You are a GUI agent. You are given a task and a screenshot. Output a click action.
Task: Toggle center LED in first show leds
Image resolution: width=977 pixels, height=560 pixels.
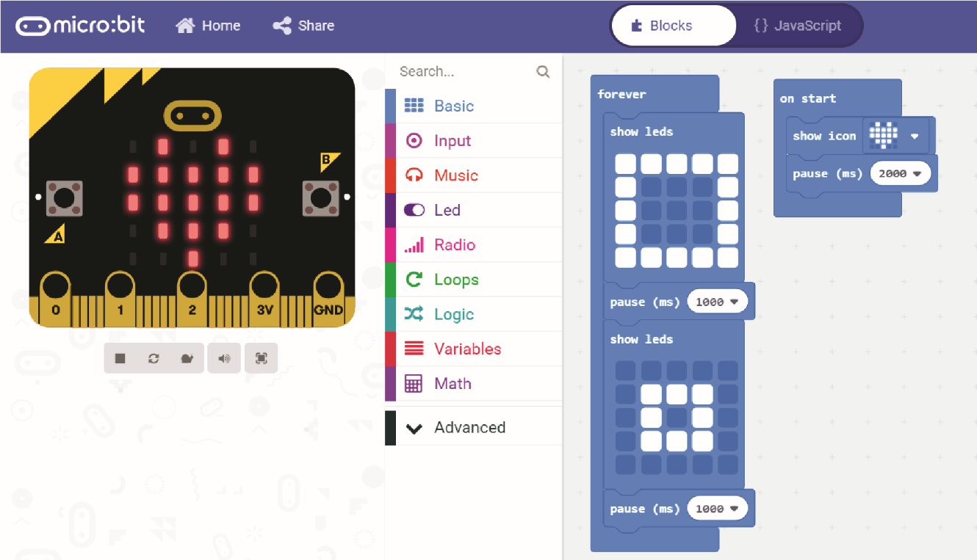pyautogui.click(x=677, y=211)
